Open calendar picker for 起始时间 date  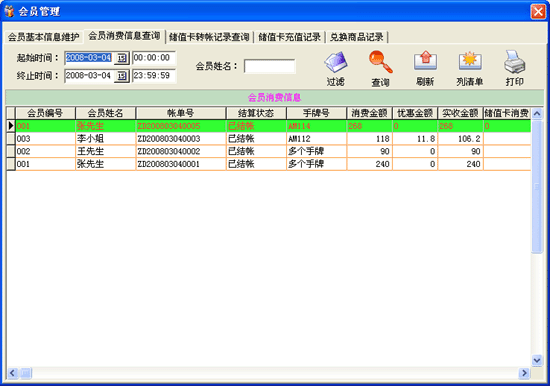coord(122,58)
